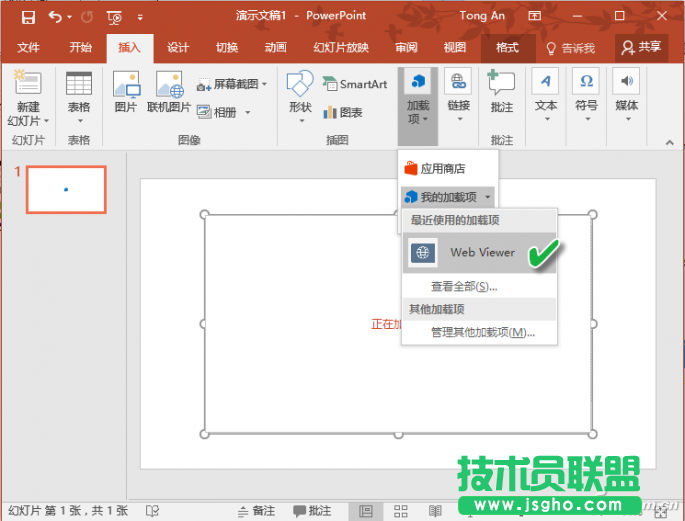Toggle the 备注 notes pane

pyautogui.click(x=256, y=511)
